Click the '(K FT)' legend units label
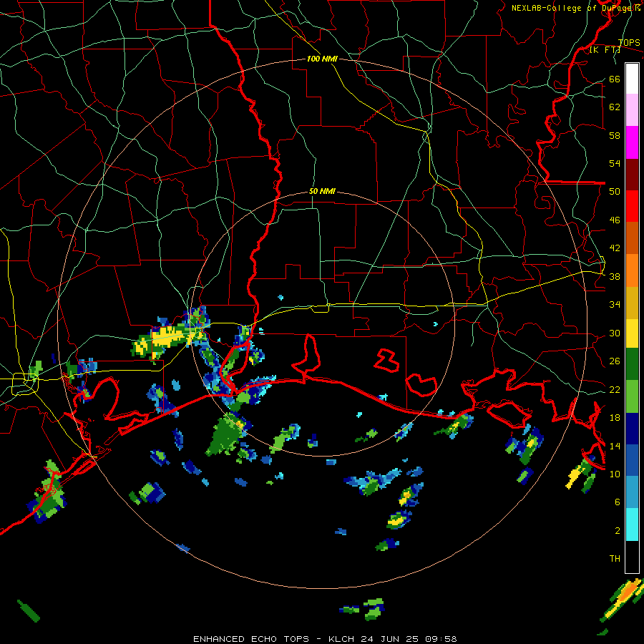The image size is (644, 644). (x=605, y=50)
